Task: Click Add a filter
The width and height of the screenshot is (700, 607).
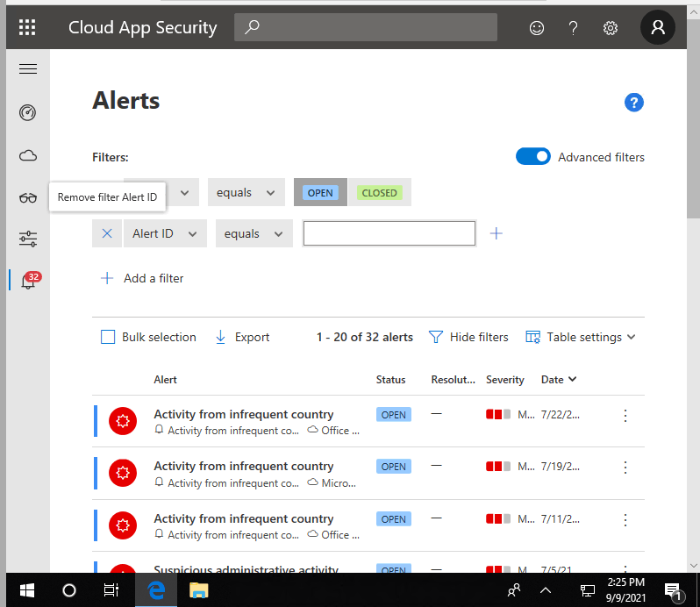Action: (x=142, y=278)
